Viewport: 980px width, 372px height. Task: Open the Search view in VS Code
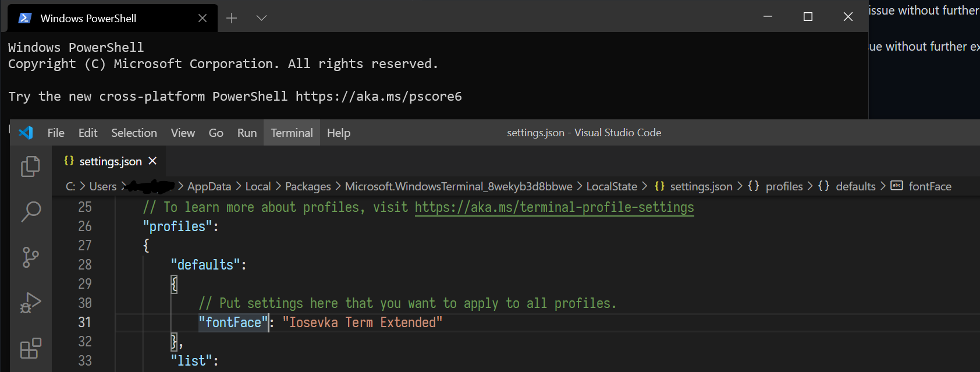click(x=31, y=211)
